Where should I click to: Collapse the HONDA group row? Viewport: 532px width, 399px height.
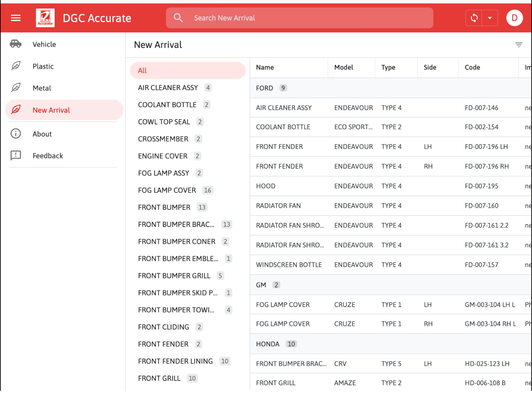(x=391, y=344)
